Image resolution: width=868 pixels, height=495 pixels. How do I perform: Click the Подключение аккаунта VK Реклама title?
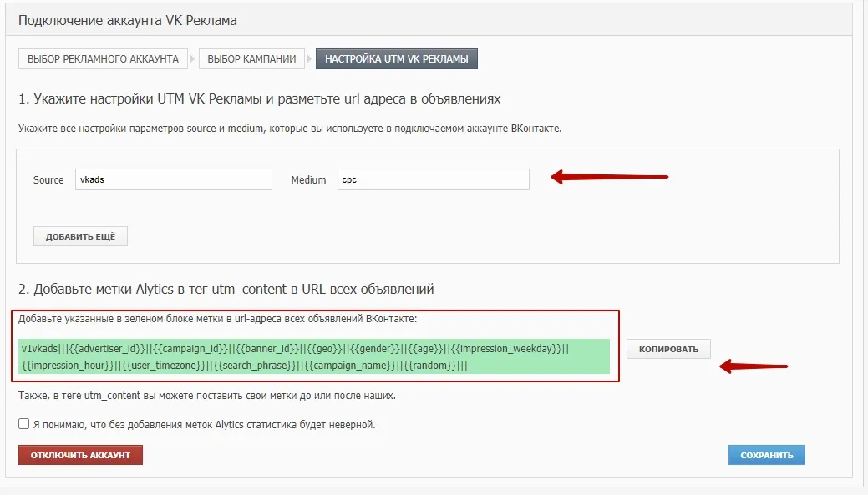click(127, 21)
